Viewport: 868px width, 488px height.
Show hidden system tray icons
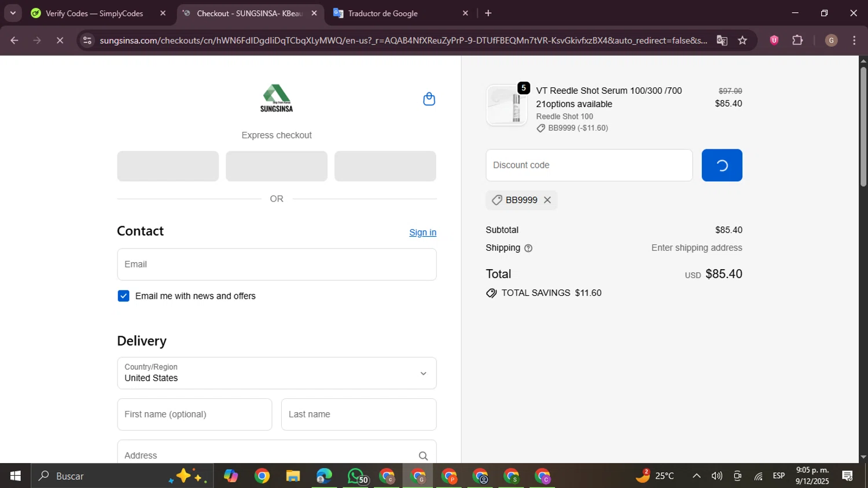click(x=697, y=476)
